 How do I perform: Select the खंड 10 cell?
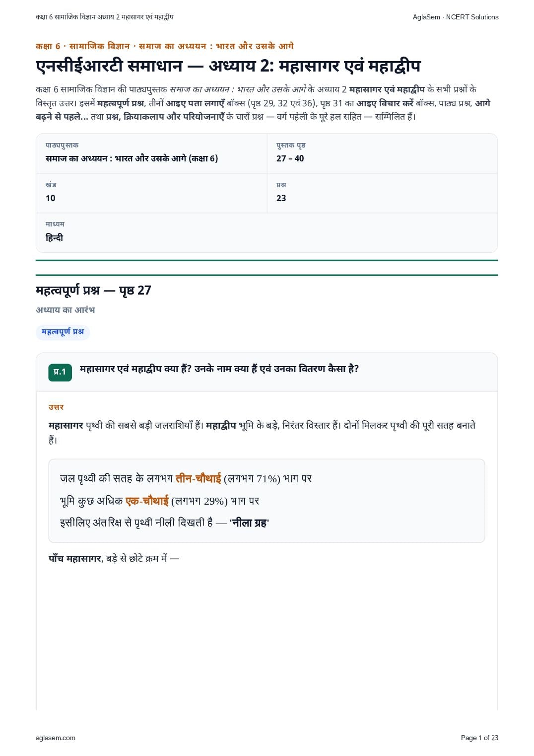coord(151,193)
